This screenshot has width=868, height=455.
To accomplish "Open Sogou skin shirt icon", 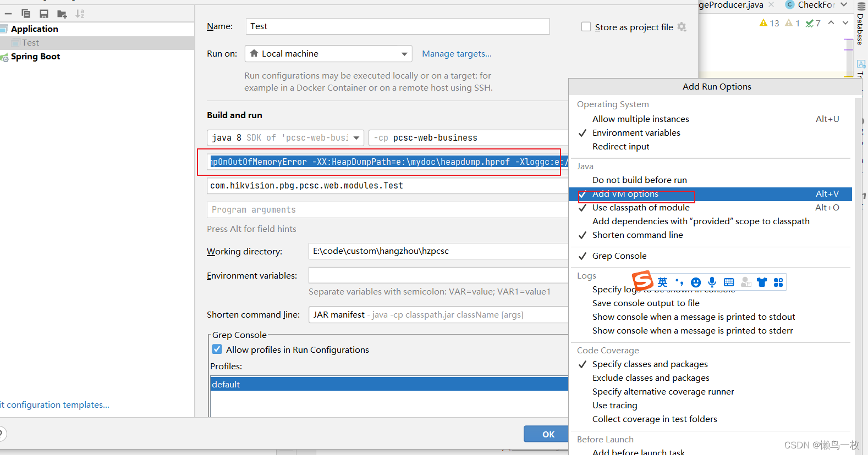I will click(762, 282).
